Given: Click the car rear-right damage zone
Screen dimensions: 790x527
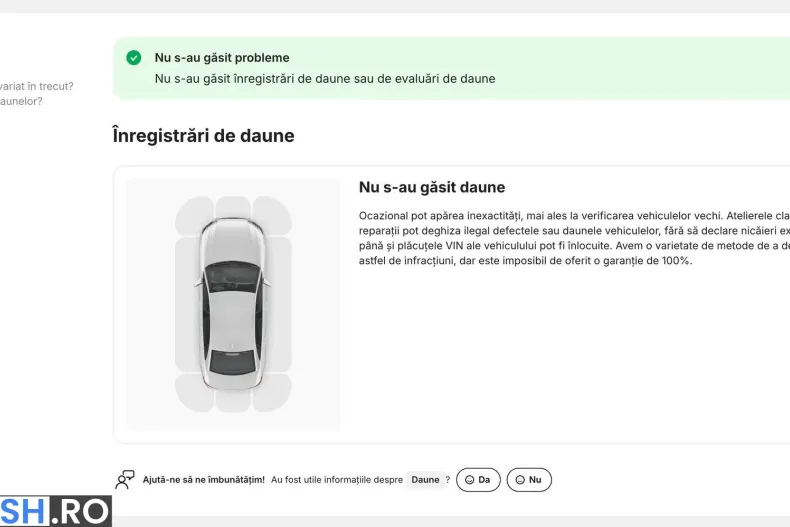Looking at the screenshot, I should coord(272,392).
